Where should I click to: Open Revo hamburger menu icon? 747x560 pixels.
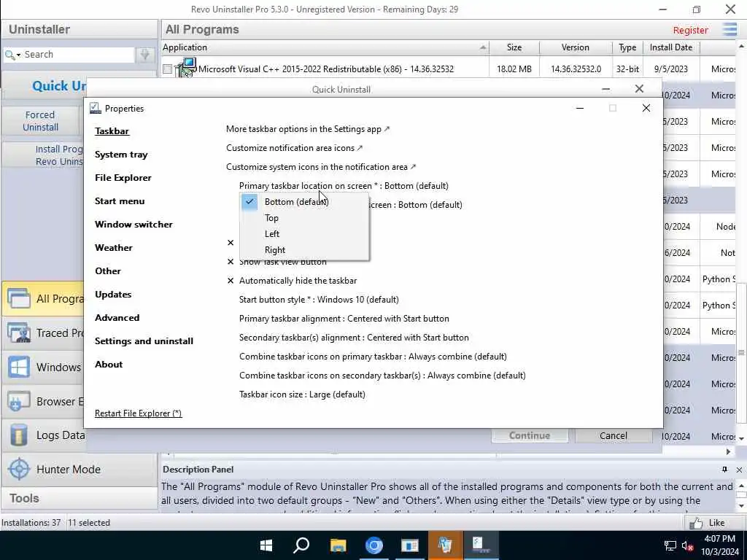click(x=729, y=29)
